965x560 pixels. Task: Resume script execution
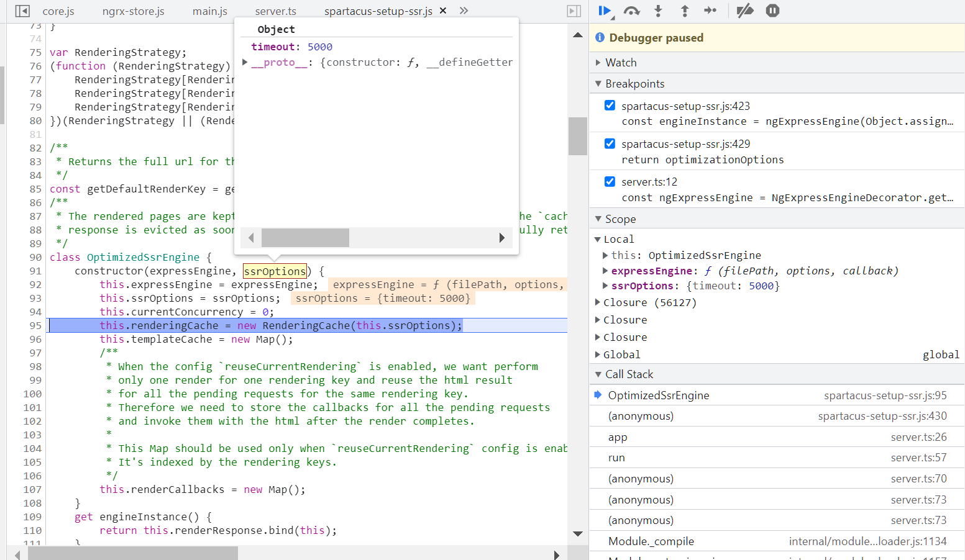click(x=605, y=11)
